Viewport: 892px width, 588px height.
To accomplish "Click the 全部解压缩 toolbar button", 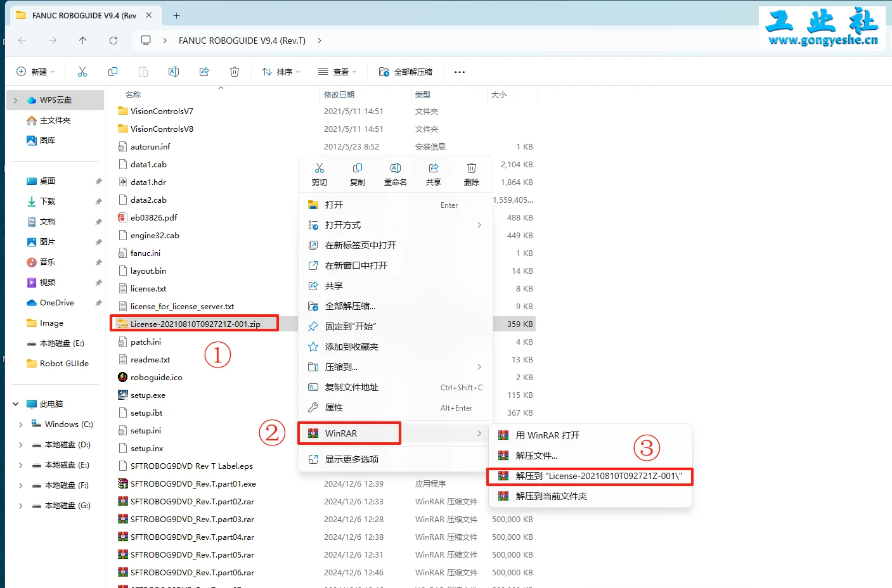I will click(406, 72).
